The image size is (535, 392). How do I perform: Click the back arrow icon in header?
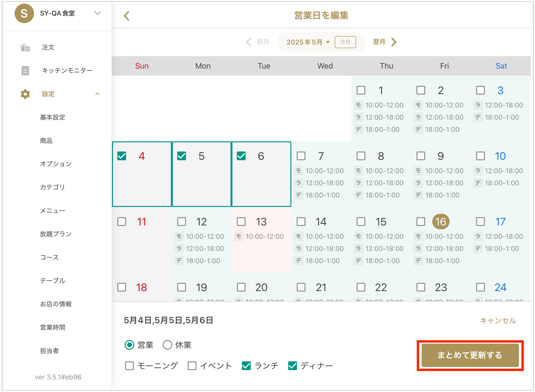[127, 16]
